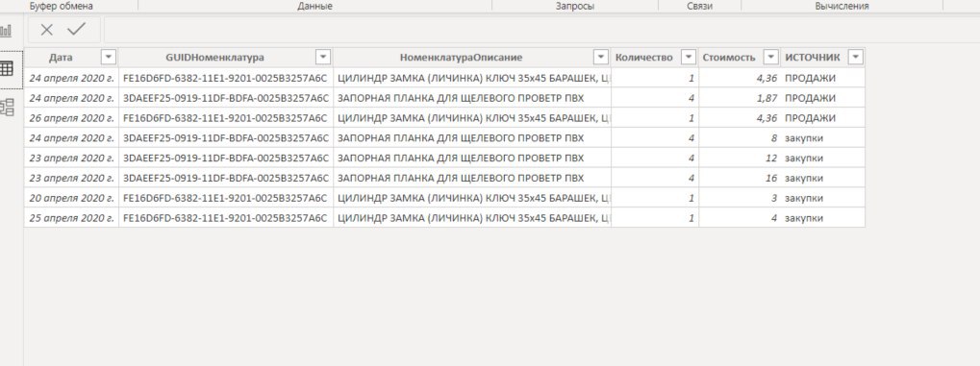
Task: Select the cost cell with value 16
Action: click(740, 178)
